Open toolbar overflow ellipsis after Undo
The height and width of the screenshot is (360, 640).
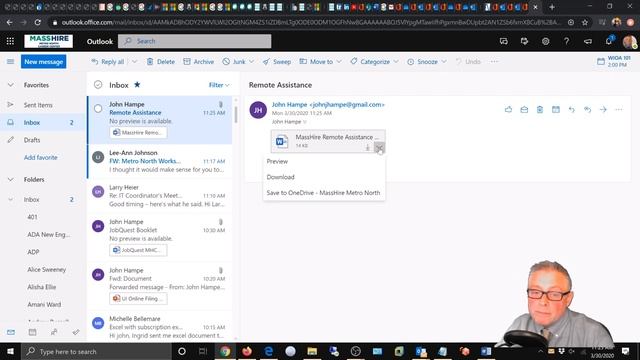tap(494, 62)
